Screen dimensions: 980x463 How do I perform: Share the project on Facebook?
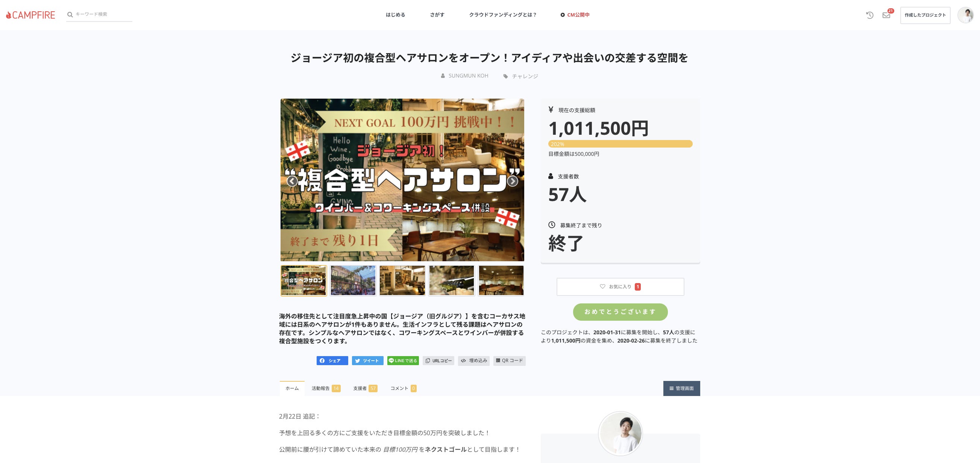332,361
